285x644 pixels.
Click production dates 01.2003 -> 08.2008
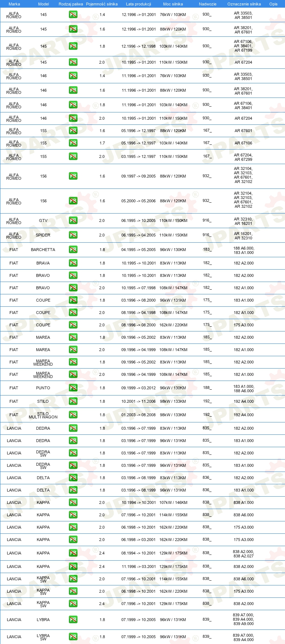(138, 415)
